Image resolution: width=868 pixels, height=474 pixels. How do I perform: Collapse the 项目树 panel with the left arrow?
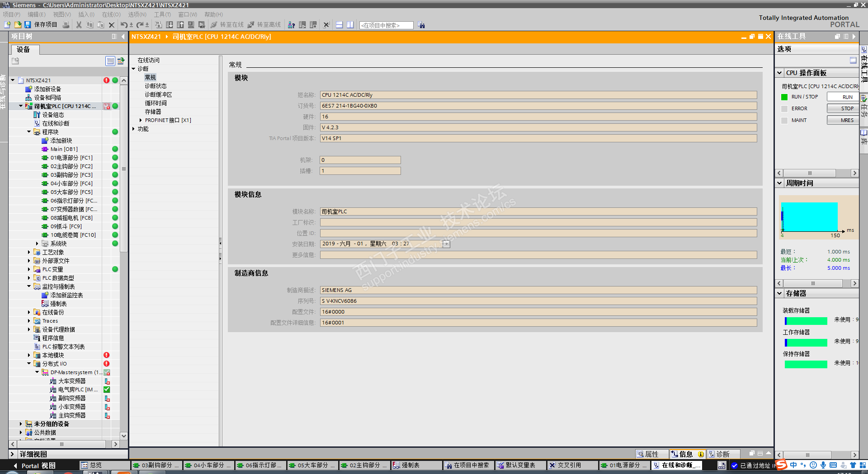[x=123, y=37]
